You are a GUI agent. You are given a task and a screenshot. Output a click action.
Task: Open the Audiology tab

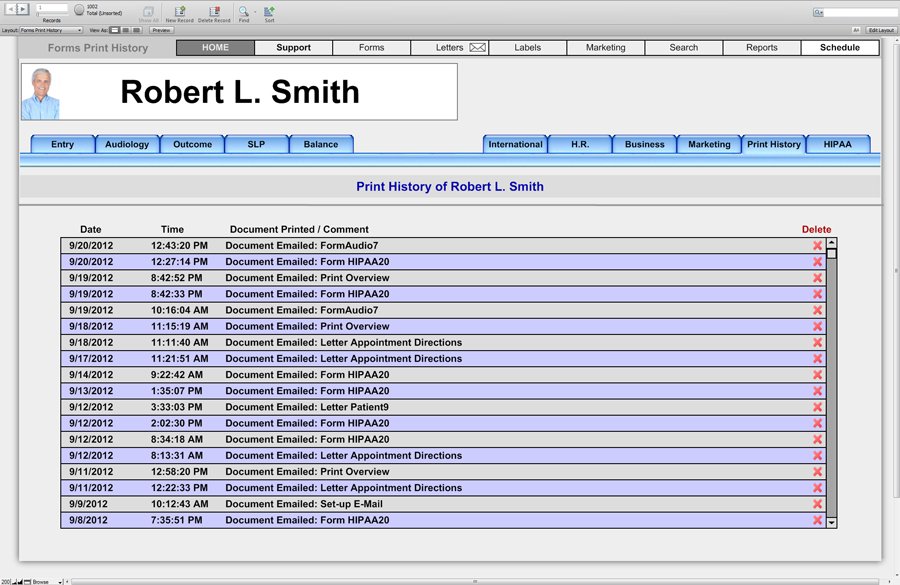coord(127,144)
